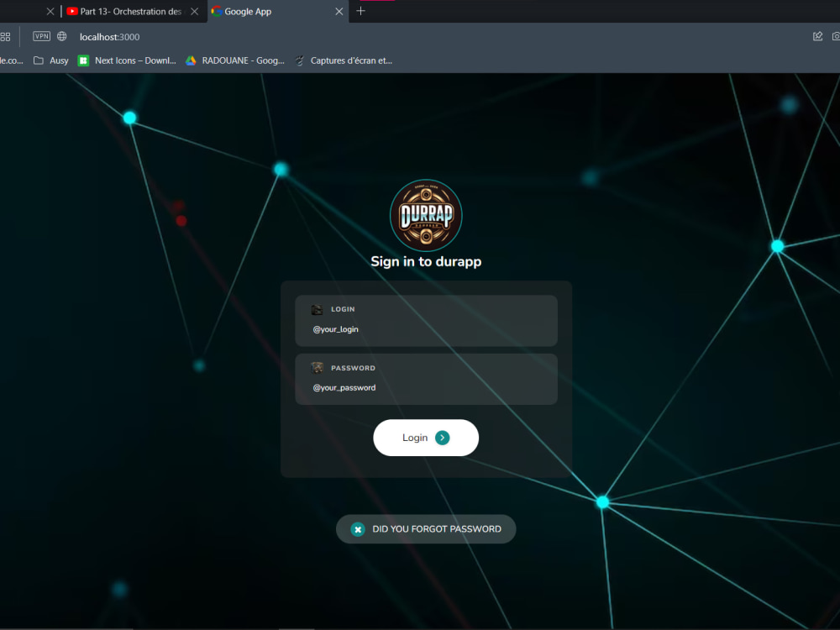Click the X icon in forgot password pill
The width and height of the screenshot is (840, 630).
pyautogui.click(x=358, y=529)
